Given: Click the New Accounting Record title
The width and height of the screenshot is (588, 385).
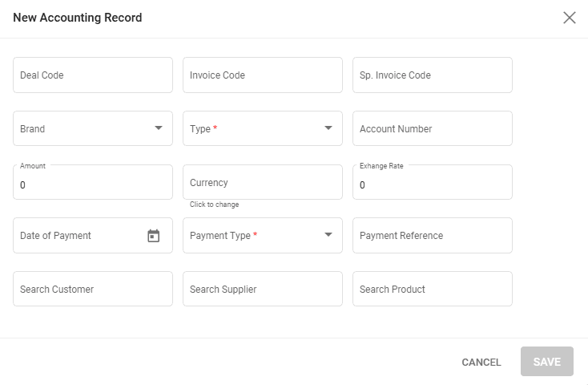Looking at the screenshot, I should (x=78, y=18).
